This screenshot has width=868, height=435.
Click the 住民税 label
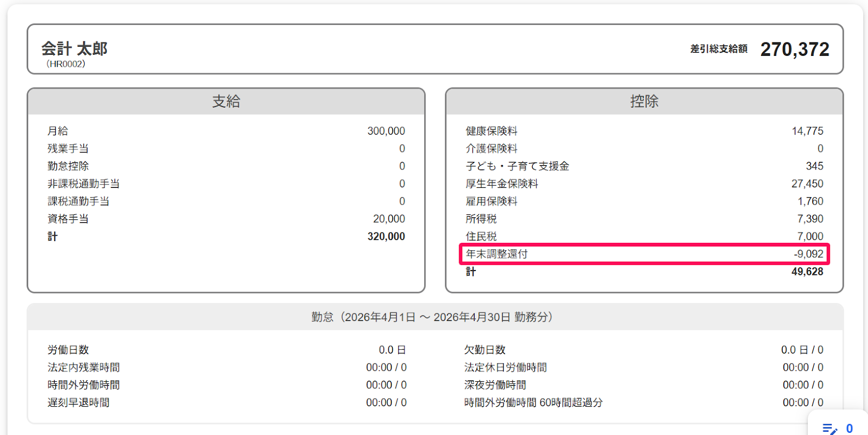tap(481, 236)
